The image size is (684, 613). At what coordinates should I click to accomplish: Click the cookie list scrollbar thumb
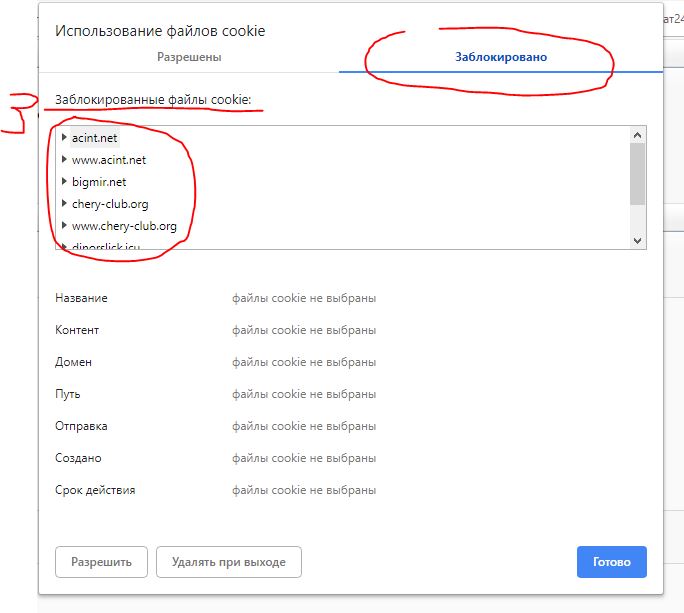click(x=637, y=174)
